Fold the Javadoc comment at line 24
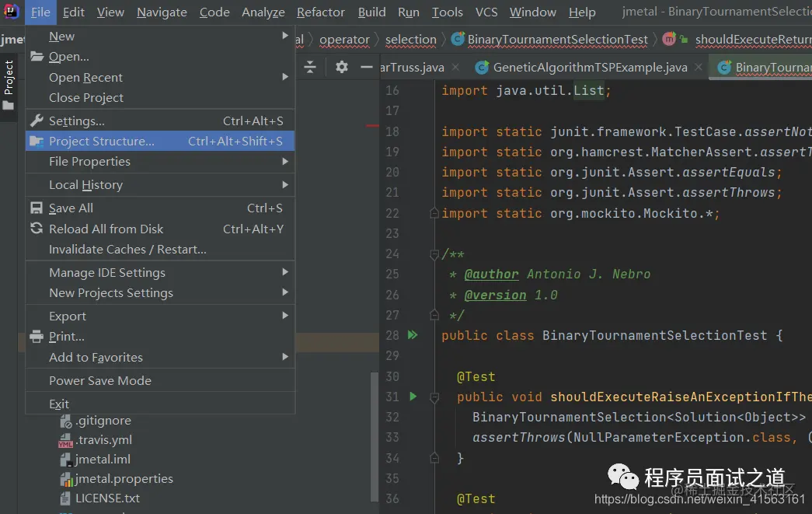Screen dimensions: 812x514 434,254
